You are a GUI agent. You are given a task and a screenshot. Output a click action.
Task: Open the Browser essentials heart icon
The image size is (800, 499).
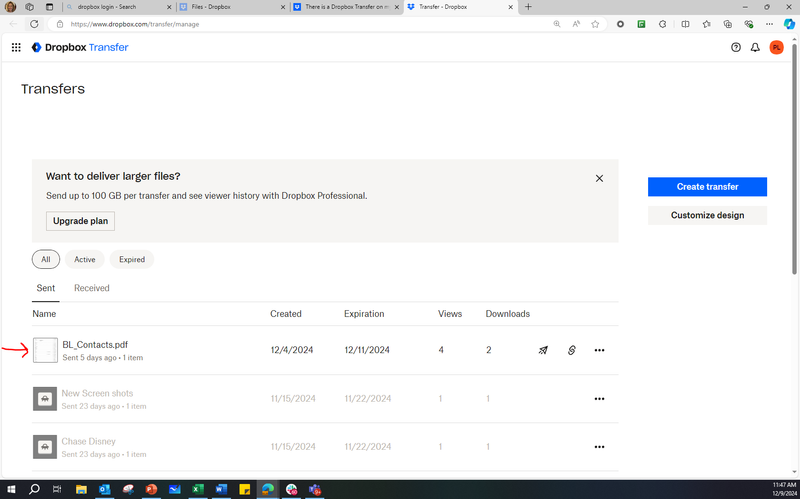748,24
